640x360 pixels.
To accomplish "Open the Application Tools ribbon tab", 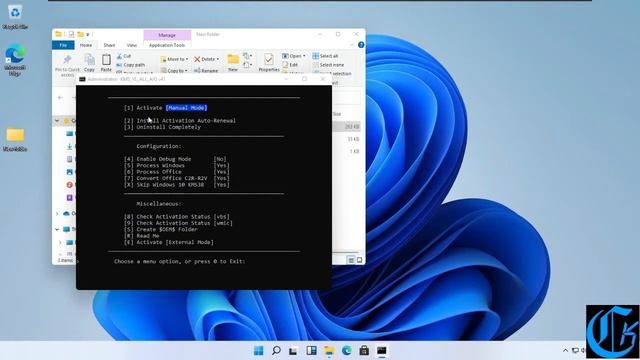I will point(167,45).
